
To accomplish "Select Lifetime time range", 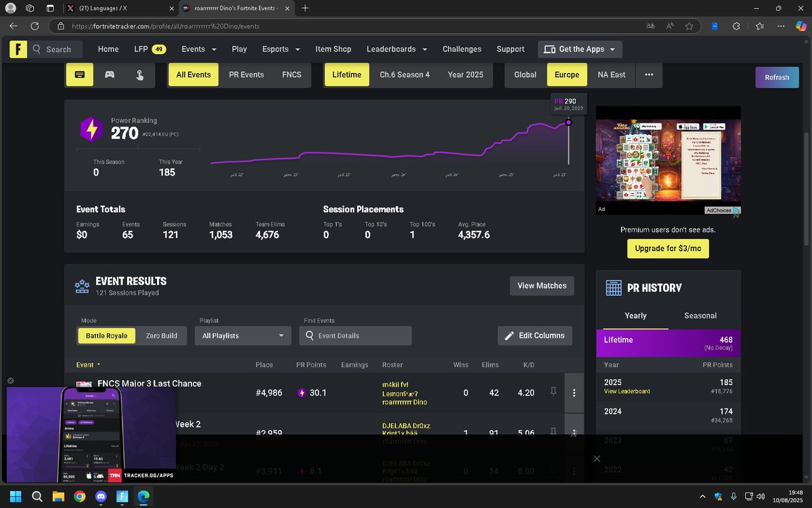I will [x=346, y=75].
